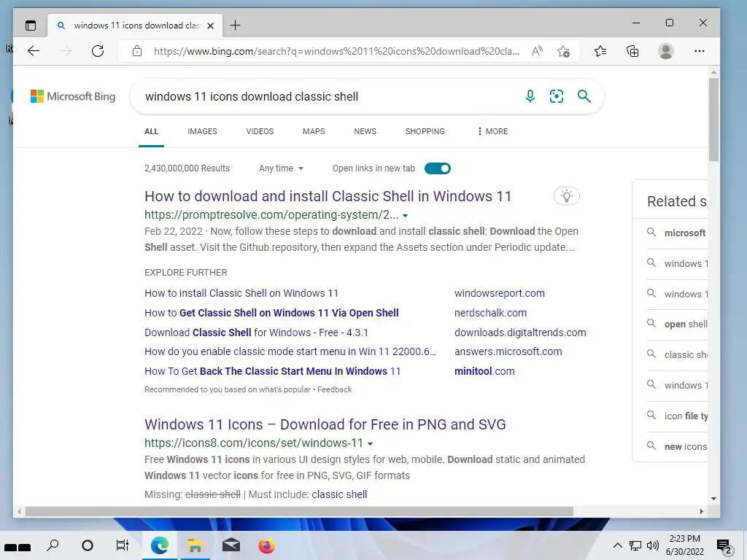Toggle Open links in new tab
This screenshot has height=560, width=747.
click(438, 168)
